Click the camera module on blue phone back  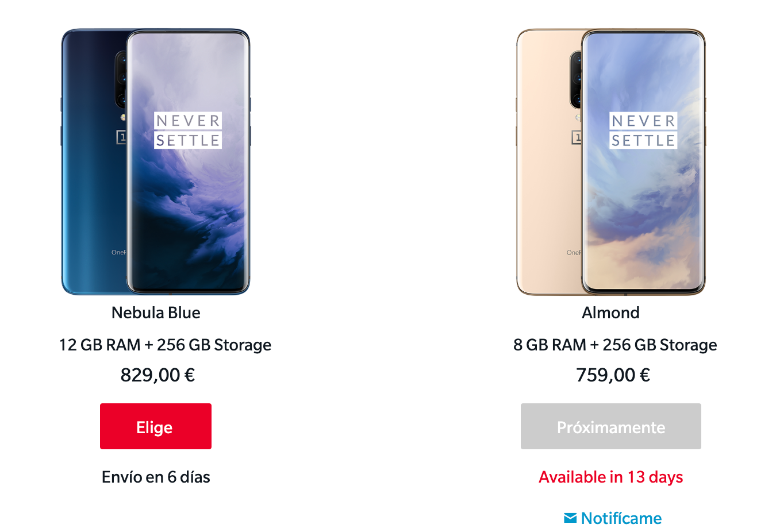(121, 79)
